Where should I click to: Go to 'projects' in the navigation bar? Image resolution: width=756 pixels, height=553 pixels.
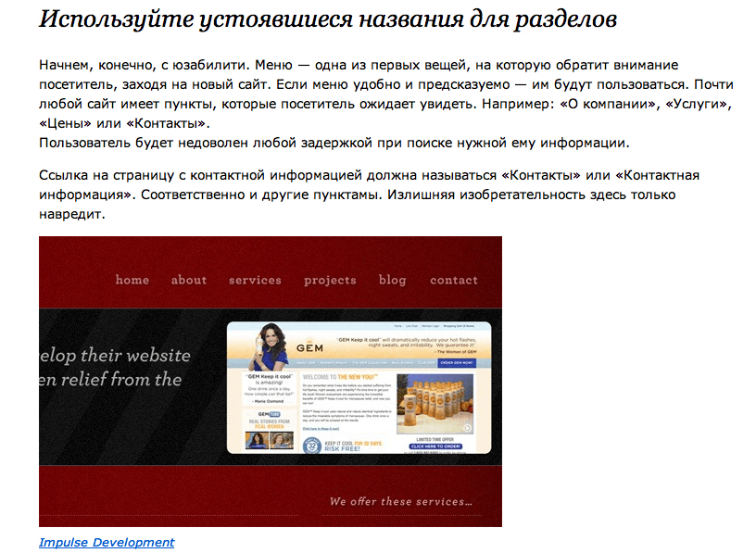click(x=330, y=280)
